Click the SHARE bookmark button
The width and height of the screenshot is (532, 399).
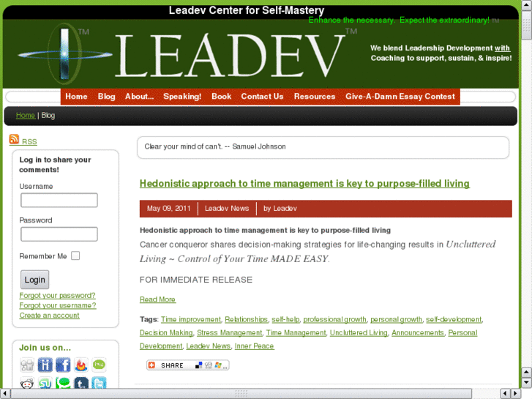pos(187,365)
